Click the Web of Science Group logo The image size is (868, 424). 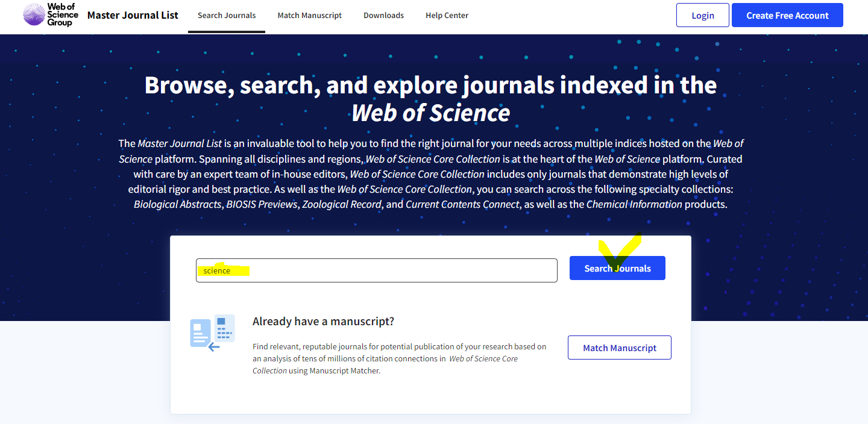tap(51, 15)
